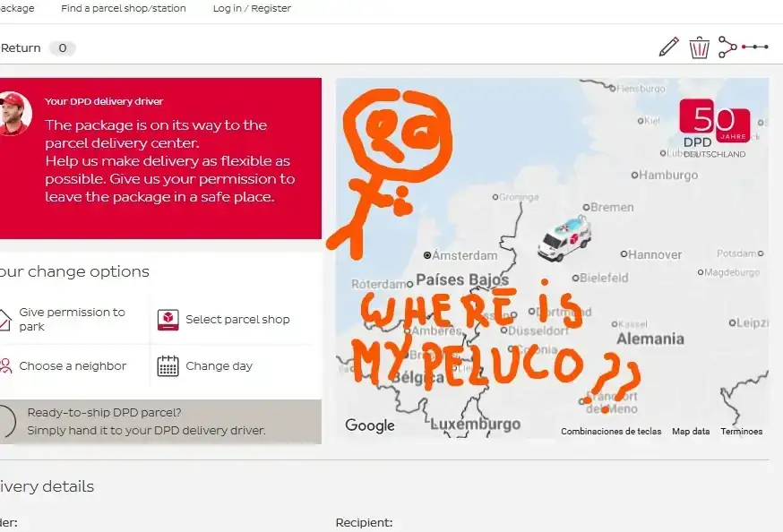Open the Map data link
This screenshot has width=783, height=532.
[691, 431]
